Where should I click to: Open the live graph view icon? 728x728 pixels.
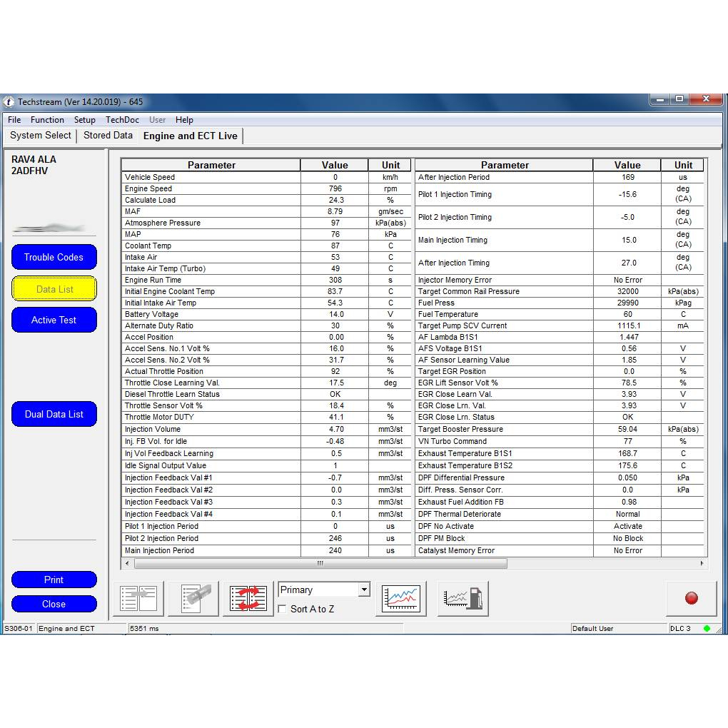400,598
